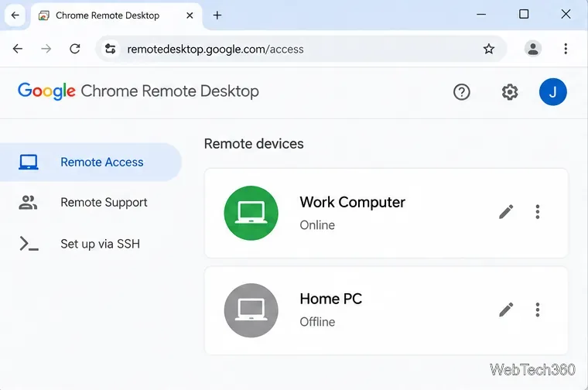Screen dimensions: 588x390
Task: Edit the Home PC name with pencil
Action: (x=506, y=310)
